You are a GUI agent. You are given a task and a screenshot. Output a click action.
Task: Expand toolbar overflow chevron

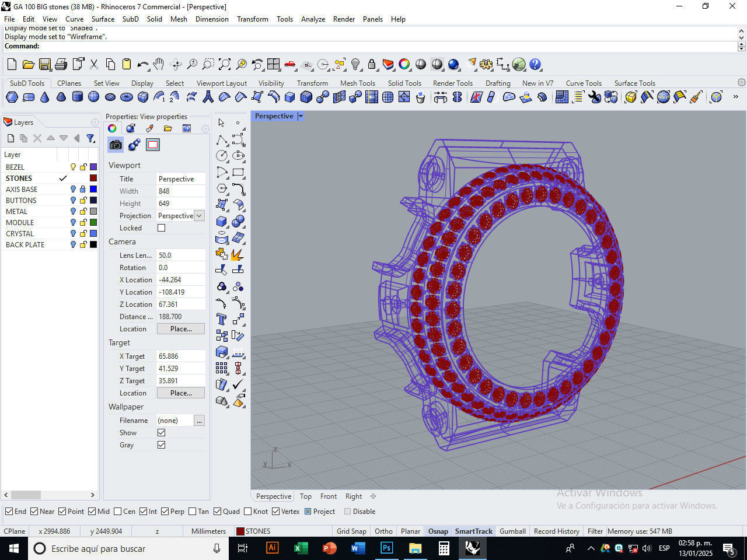pos(735,97)
